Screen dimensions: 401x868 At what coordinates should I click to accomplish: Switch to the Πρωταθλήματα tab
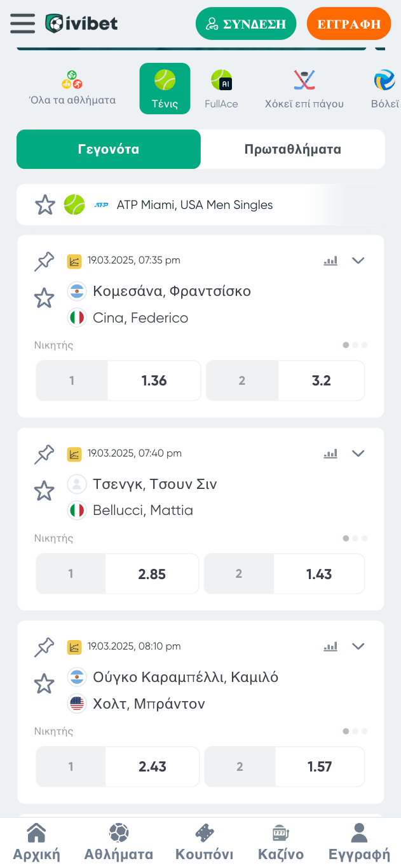(x=292, y=150)
